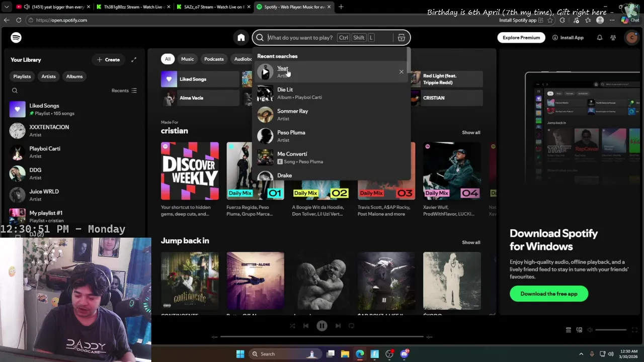Click Download the free app button
The width and height of the screenshot is (644, 362).
549,294
